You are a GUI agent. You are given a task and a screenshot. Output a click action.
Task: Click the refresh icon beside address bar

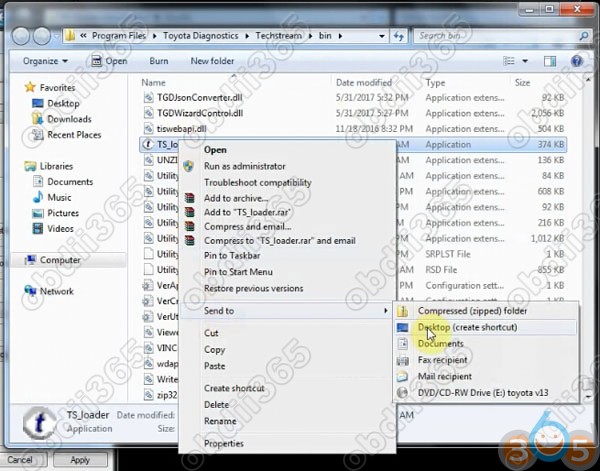(399, 36)
